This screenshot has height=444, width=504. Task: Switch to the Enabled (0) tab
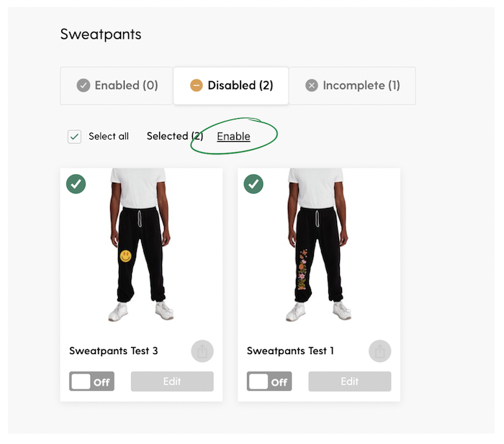click(117, 86)
